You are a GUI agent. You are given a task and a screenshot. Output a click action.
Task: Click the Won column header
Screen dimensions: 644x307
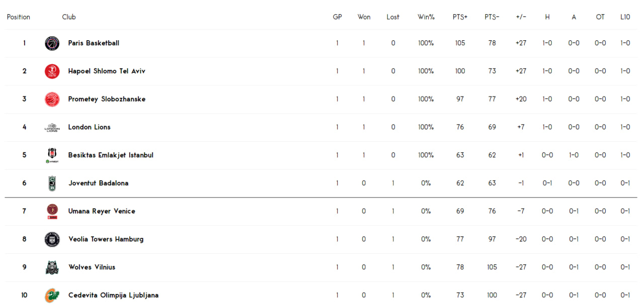(364, 17)
